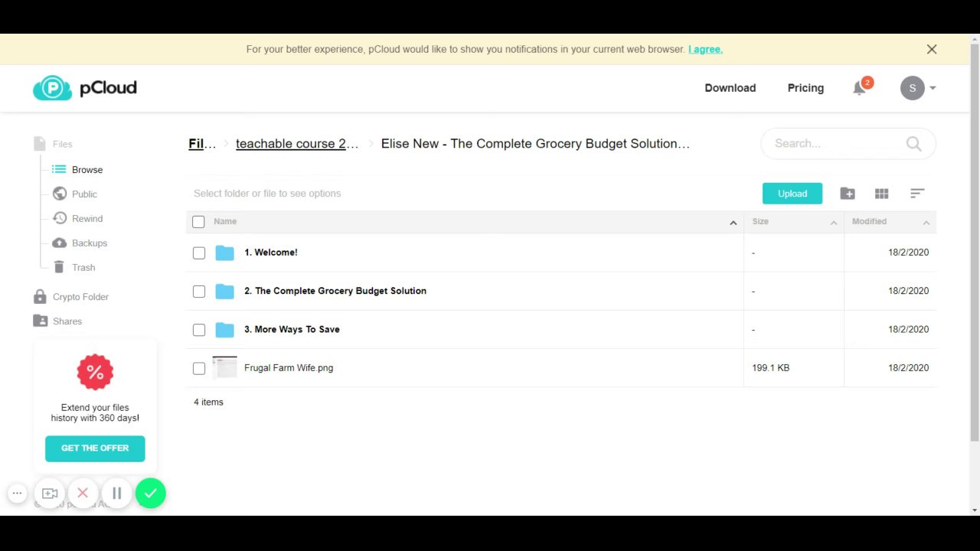The height and width of the screenshot is (551, 980).
Task: Select Public in the sidebar
Action: pyautogui.click(x=84, y=194)
